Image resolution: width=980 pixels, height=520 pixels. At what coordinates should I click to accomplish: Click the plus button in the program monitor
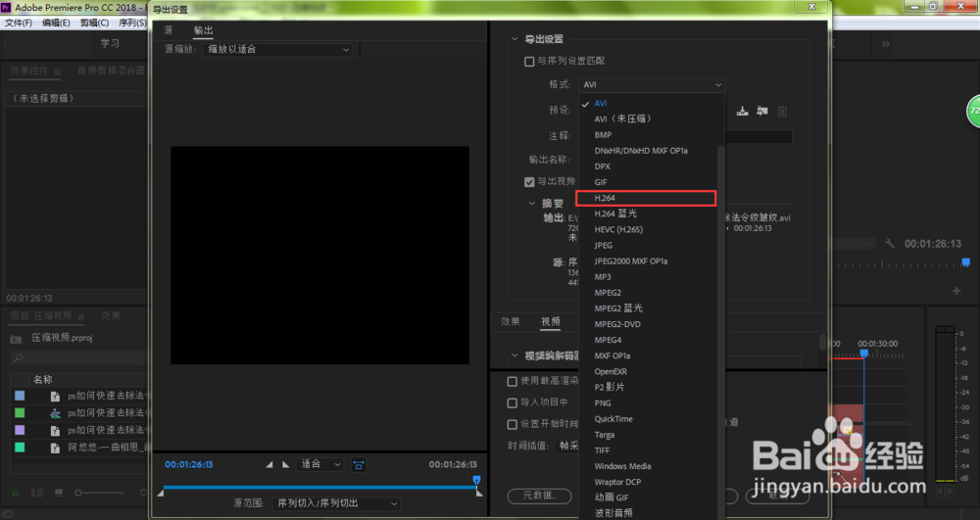(956, 291)
